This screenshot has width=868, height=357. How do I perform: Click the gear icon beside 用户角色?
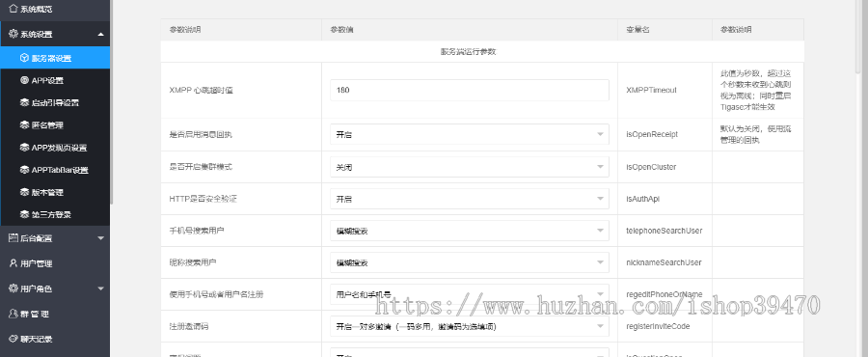coord(14,288)
